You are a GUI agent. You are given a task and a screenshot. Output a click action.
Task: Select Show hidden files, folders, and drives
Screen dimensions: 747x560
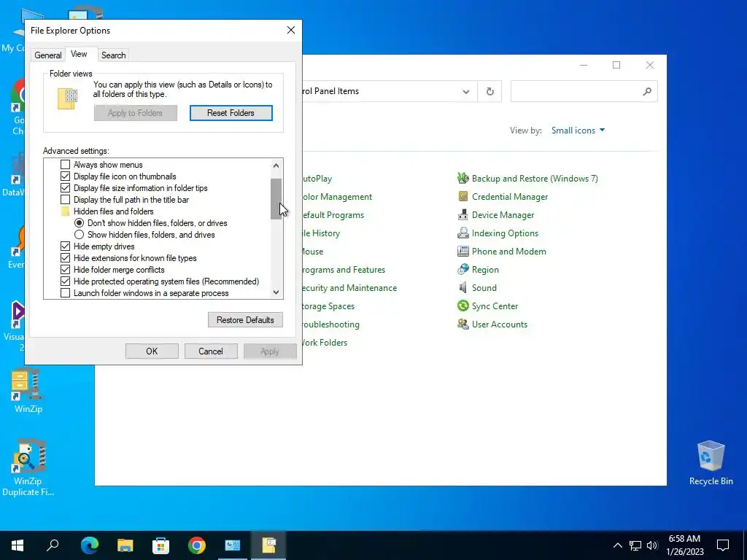point(79,235)
